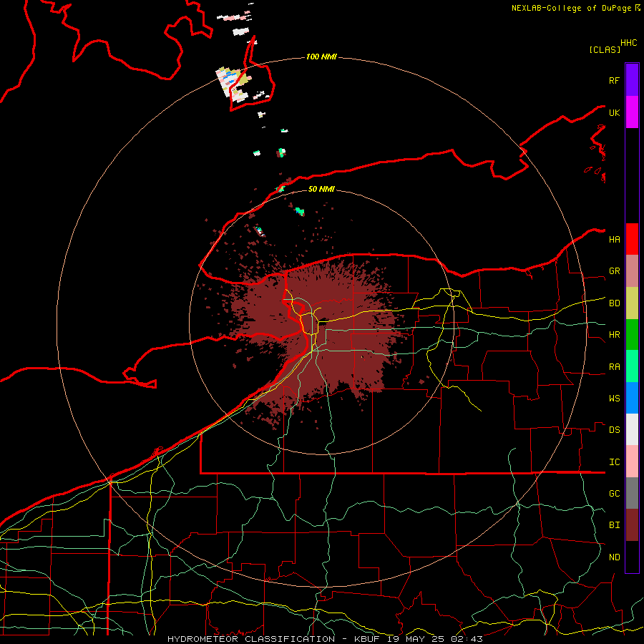Click the RF legend label
This screenshot has height=644, width=644.
pos(614,80)
